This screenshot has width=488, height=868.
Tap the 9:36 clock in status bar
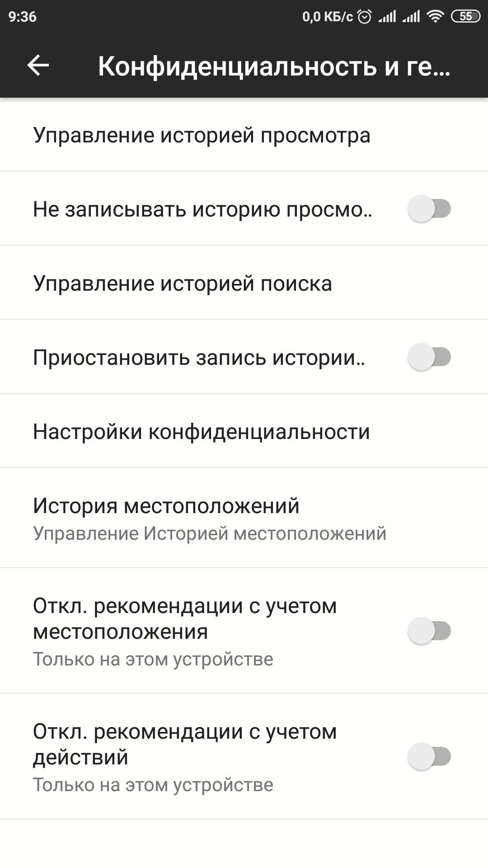(x=23, y=17)
